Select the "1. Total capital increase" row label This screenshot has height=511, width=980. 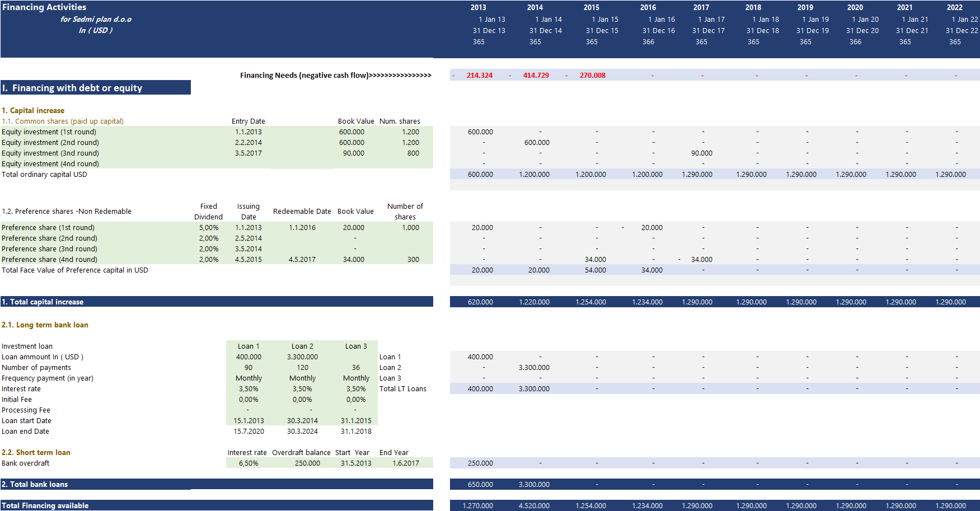click(43, 302)
